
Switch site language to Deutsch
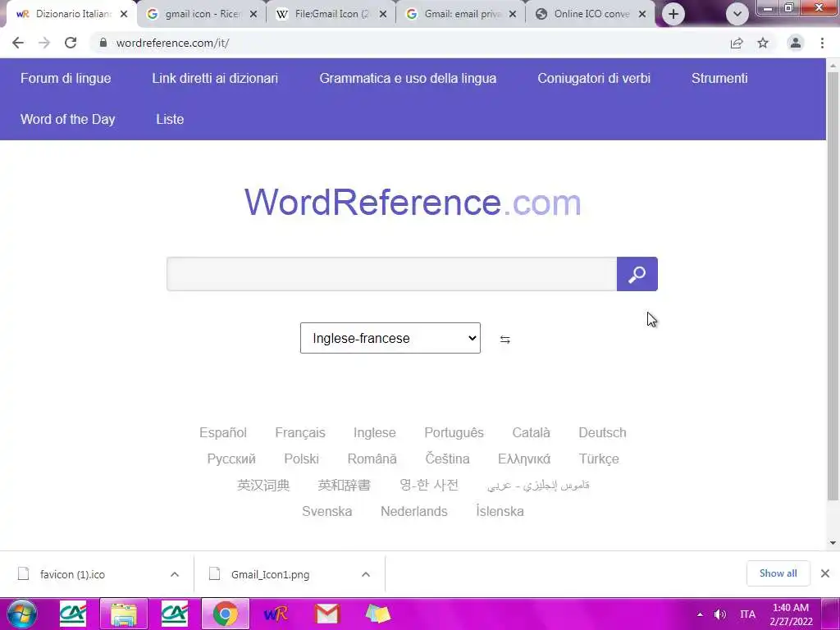coord(602,433)
